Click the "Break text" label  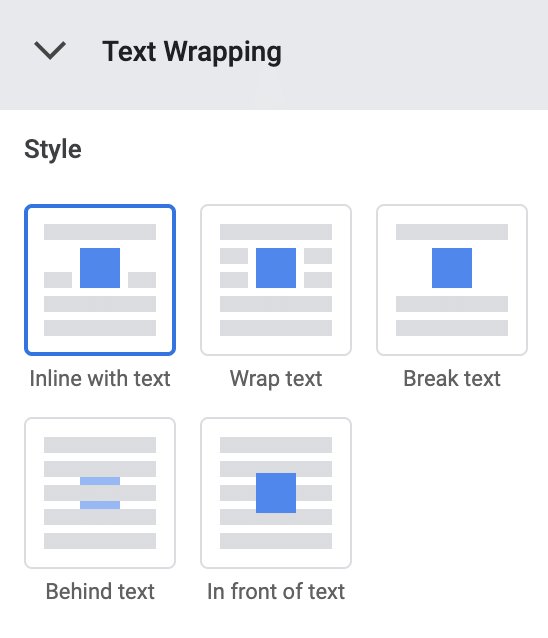pos(452,378)
